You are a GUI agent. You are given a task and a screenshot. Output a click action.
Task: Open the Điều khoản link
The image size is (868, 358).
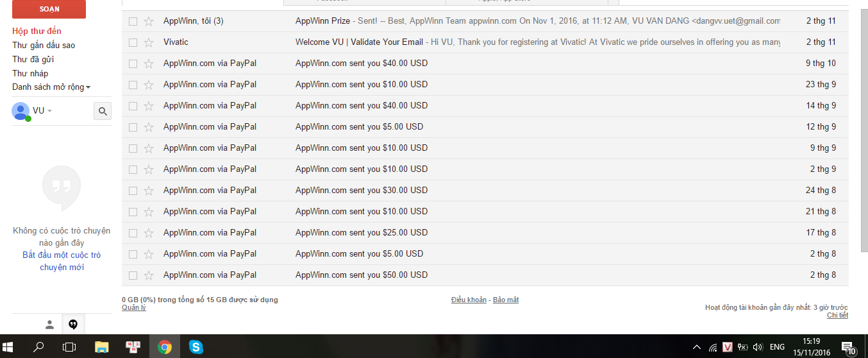click(x=469, y=300)
